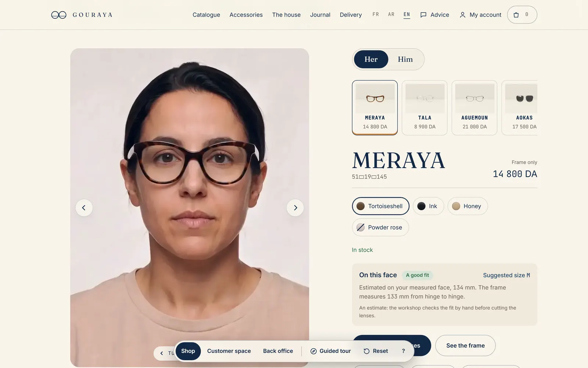The width and height of the screenshot is (588, 368).
Task: Click the See the frame button
Action: point(465,346)
